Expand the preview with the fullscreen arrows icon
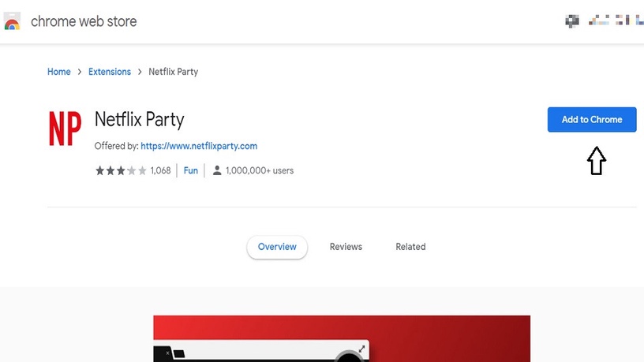Screen dimensions: 644x362 pos(361,349)
